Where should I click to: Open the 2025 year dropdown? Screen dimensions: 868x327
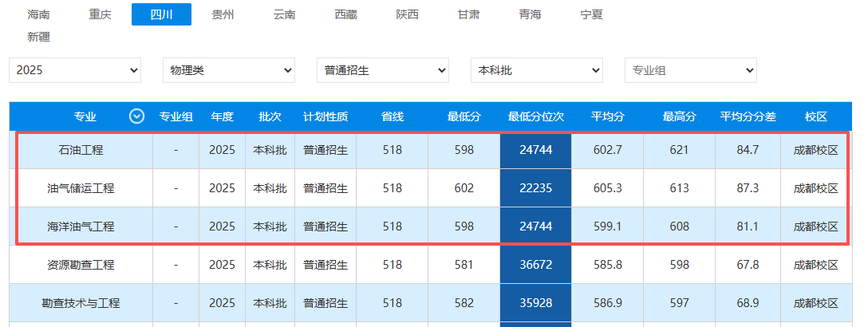click(75, 70)
